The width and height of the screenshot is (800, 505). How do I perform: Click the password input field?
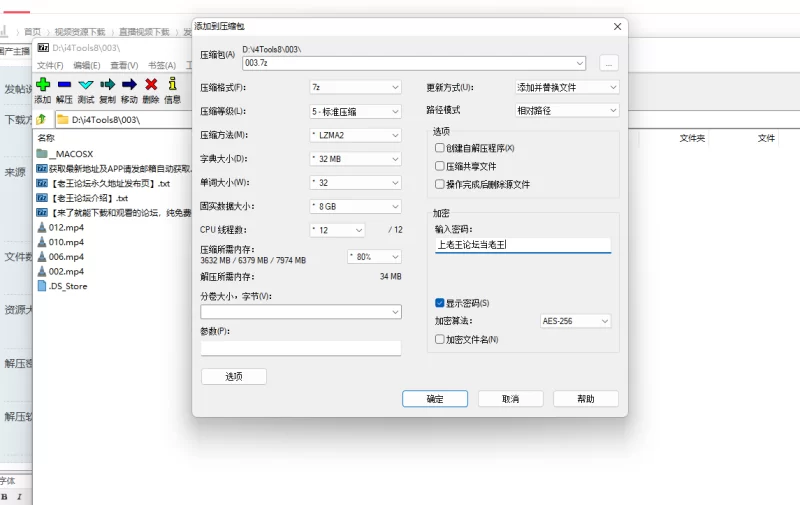click(523, 245)
